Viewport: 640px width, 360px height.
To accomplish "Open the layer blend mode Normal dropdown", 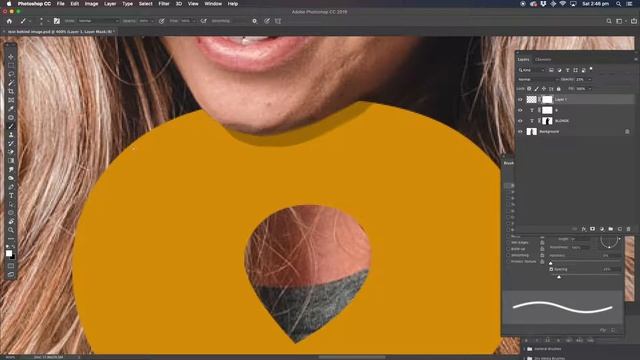I will 538,79.
